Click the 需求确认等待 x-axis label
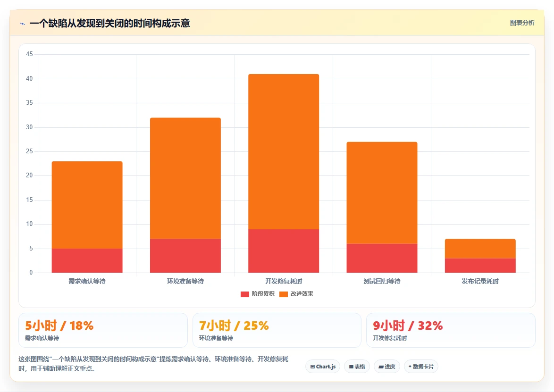The height and width of the screenshot is (392, 554). pos(87,282)
